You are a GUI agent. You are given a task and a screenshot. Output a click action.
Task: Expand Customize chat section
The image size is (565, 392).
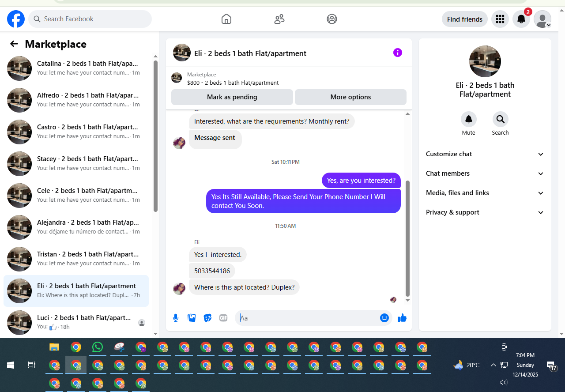pyautogui.click(x=485, y=154)
